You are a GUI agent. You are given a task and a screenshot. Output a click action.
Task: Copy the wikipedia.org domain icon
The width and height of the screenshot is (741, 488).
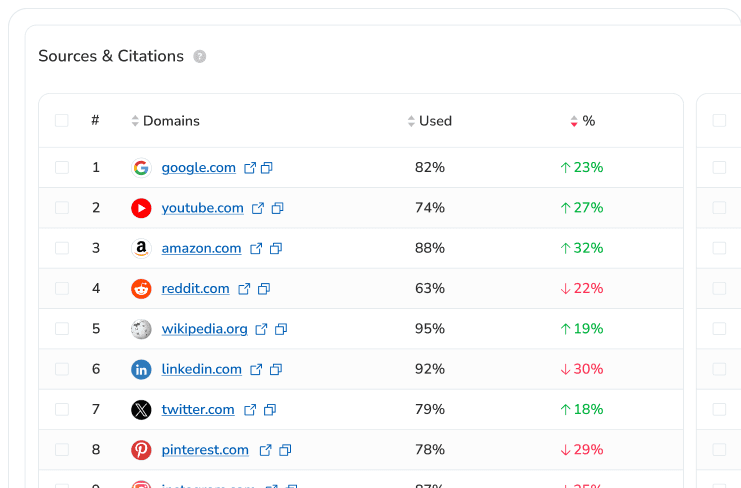point(281,329)
